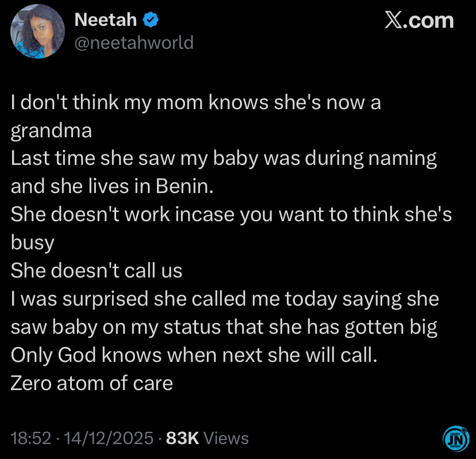Click the line mentioning mom knows she's a
This screenshot has height=459, width=476.
coord(195,103)
